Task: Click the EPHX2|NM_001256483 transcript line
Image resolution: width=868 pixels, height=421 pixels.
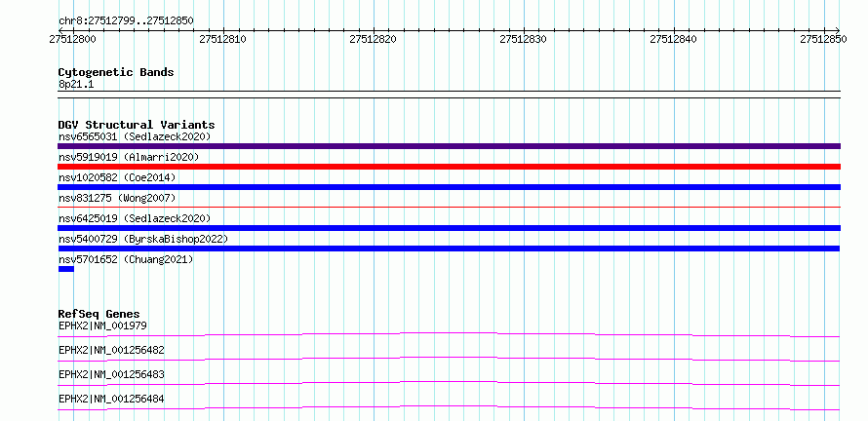Action: click(x=449, y=383)
